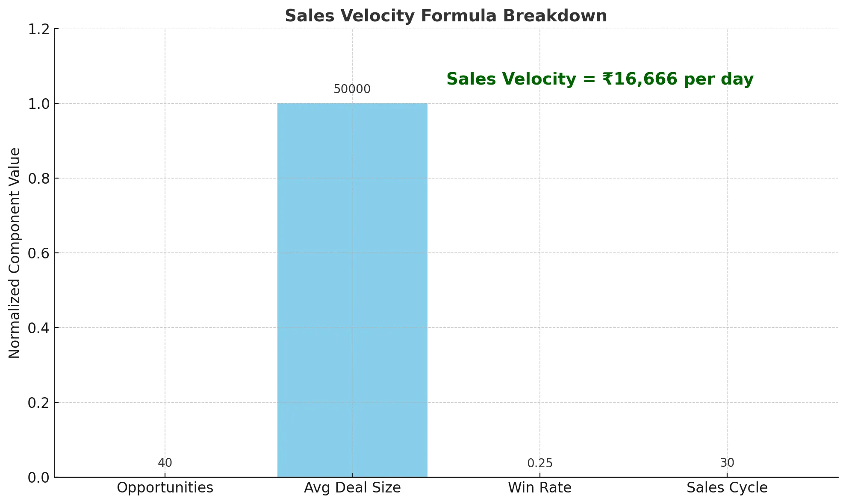Viewport: 846px width, 504px height.
Task: Select the 30 data label for Sales Cycle
Action: tap(727, 463)
